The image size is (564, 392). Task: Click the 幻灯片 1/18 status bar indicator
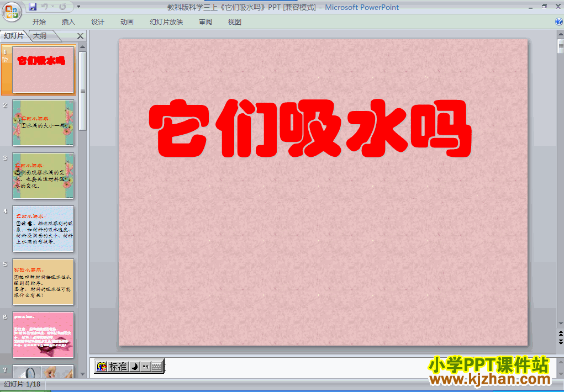coord(22,384)
